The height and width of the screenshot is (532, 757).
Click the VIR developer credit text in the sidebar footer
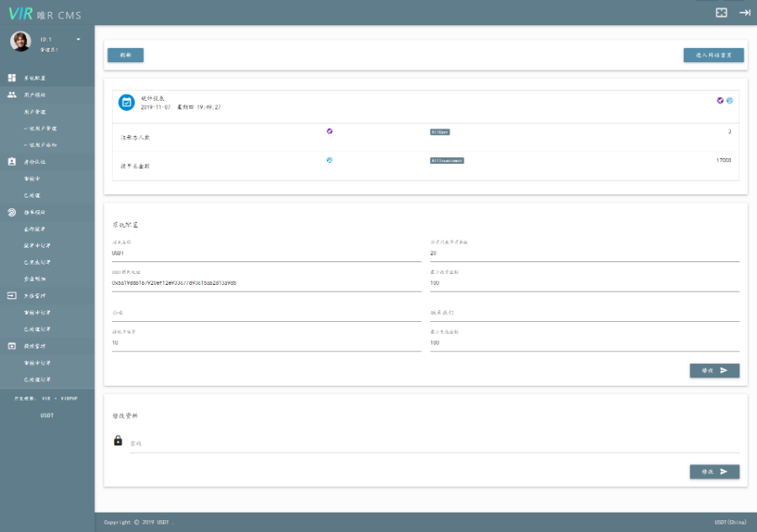[46, 398]
